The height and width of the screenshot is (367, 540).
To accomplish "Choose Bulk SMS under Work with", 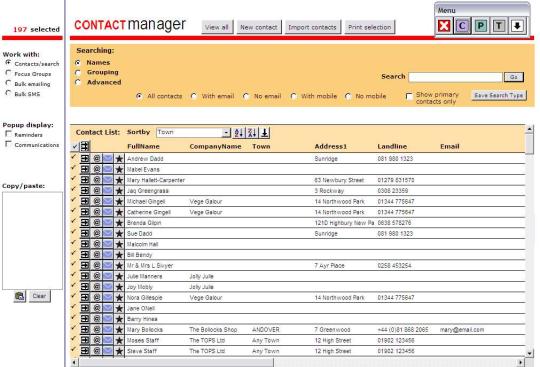I will coord(8,93).
